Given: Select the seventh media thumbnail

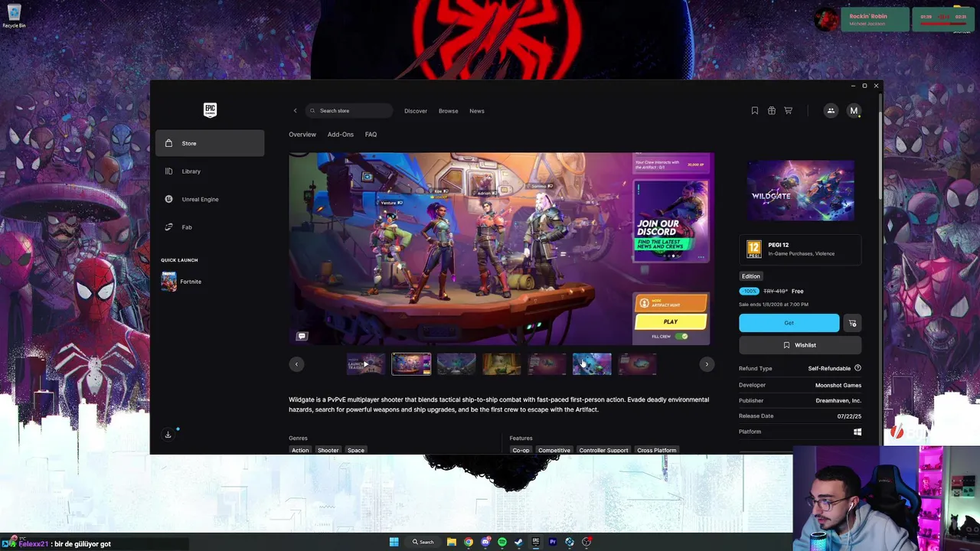Looking at the screenshot, I should pos(637,364).
